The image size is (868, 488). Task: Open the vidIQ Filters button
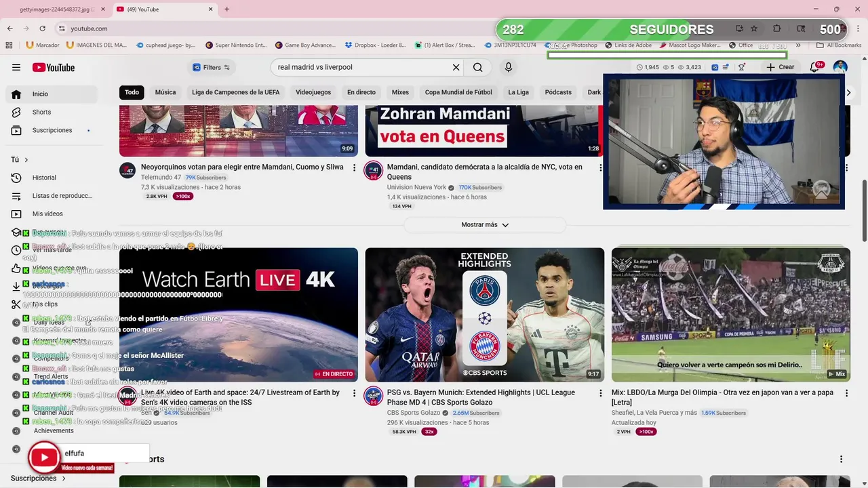point(212,67)
